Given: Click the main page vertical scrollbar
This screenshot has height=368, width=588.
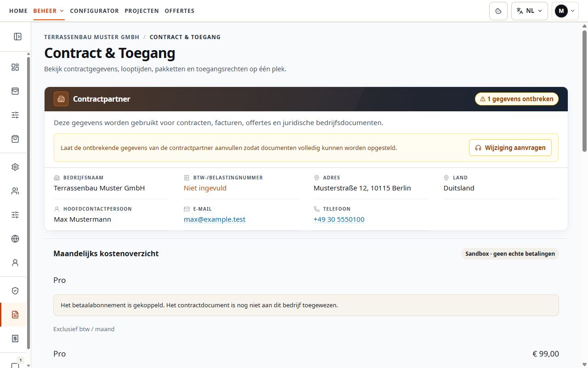Looking at the screenshot, I should (x=584, y=91).
